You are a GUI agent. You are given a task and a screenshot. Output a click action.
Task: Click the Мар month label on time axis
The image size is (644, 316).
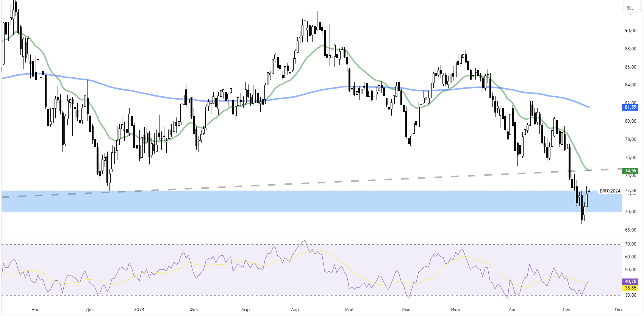pos(245,310)
